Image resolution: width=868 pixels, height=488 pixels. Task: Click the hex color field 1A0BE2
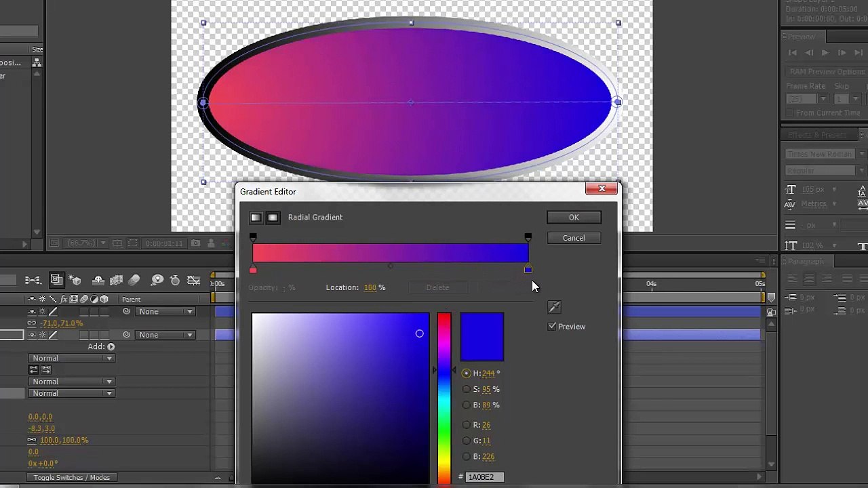[485, 477]
